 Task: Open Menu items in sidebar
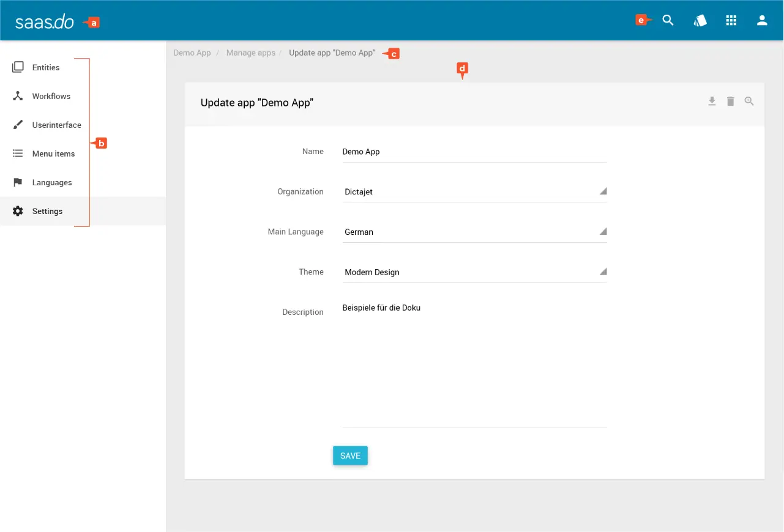[x=53, y=153]
